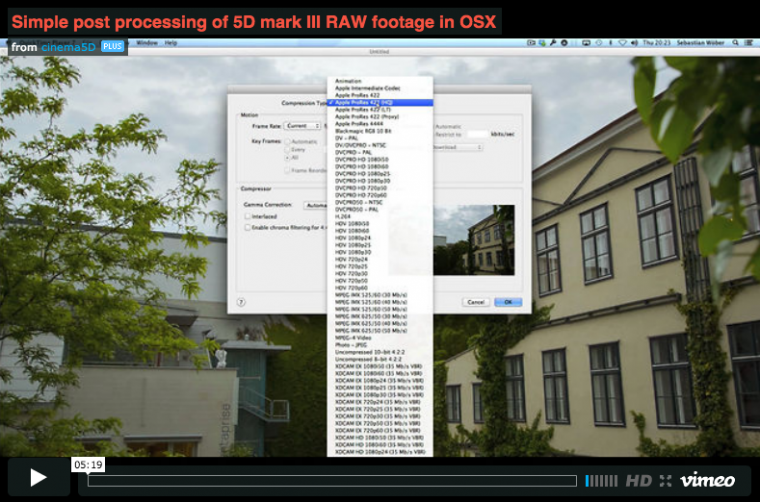Click the round dark status icon beside the key icon
Screen dimensions: 760x502
tap(564, 43)
